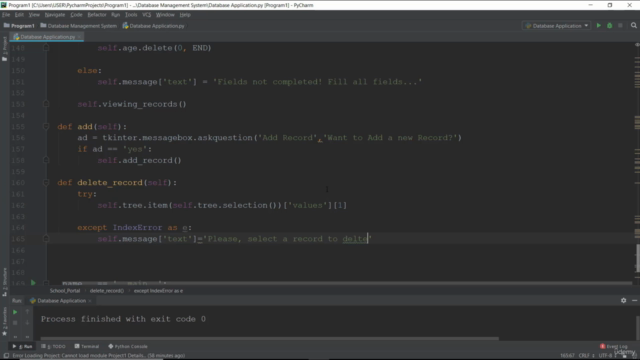Image resolution: width=640 pixels, height=360 pixels.
Task: Click the stop square in Run panel
Action: pos(15,323)
